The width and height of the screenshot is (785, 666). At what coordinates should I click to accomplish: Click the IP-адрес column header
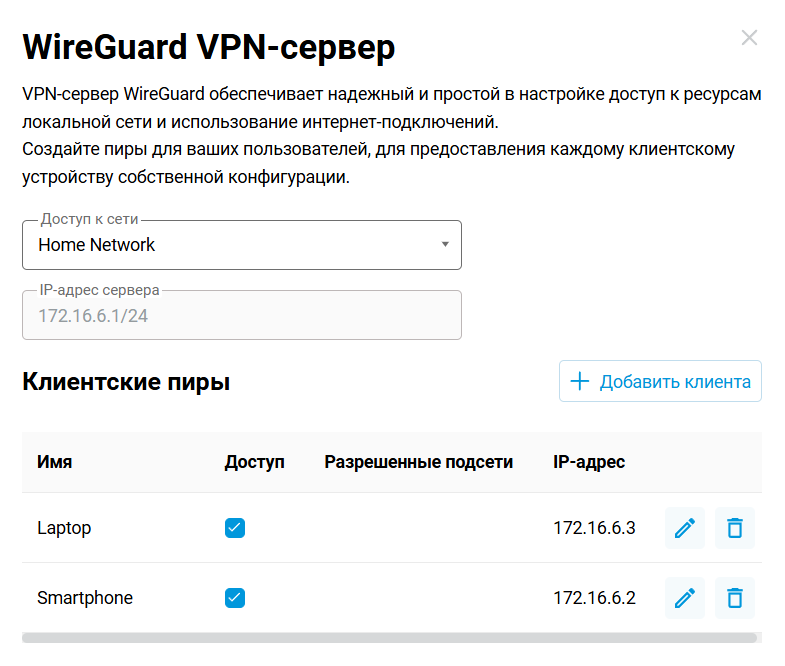point(589,462)
